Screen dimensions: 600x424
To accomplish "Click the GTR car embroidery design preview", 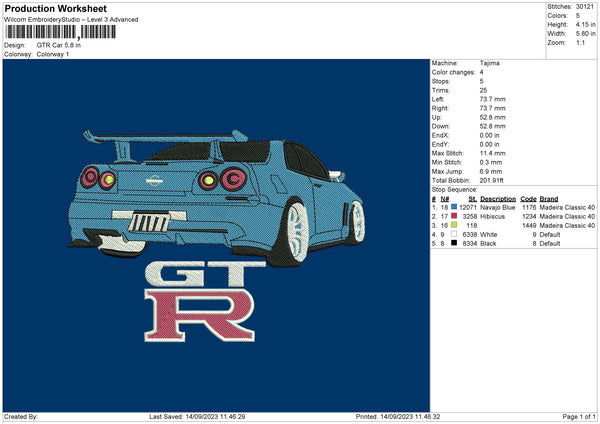I will (x=216, y=235).
